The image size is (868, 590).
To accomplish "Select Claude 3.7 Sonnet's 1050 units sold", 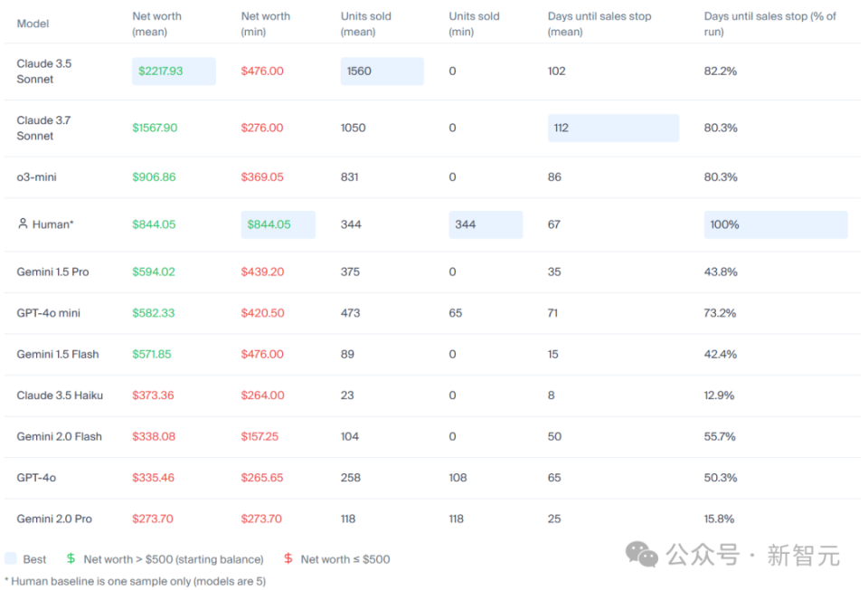I will tap(354, 128).
